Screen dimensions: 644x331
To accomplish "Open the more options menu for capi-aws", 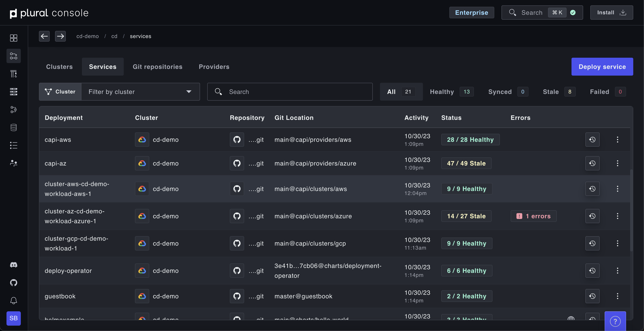I will [618, 140].
